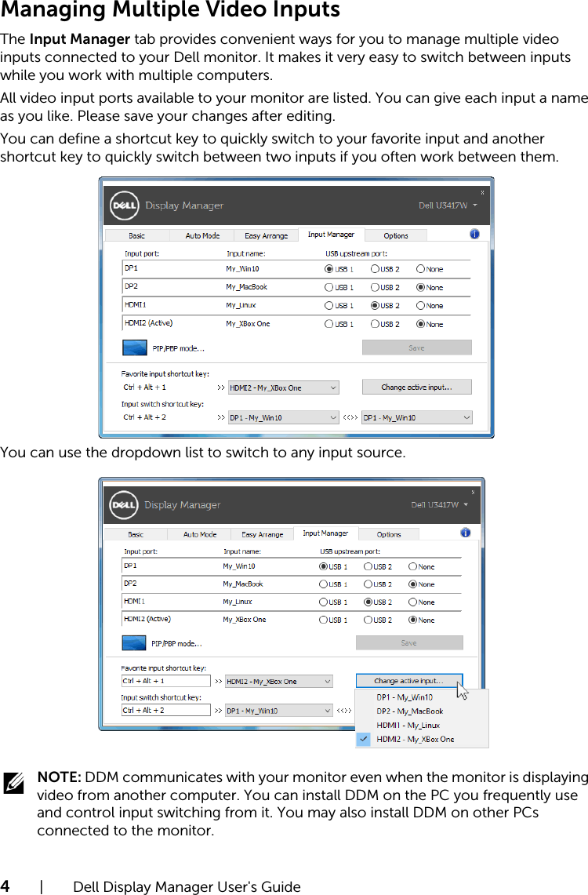
Task: Expand second input switch dropdown after <<>> in upper screenshot
Action: (x=417, y=417)
